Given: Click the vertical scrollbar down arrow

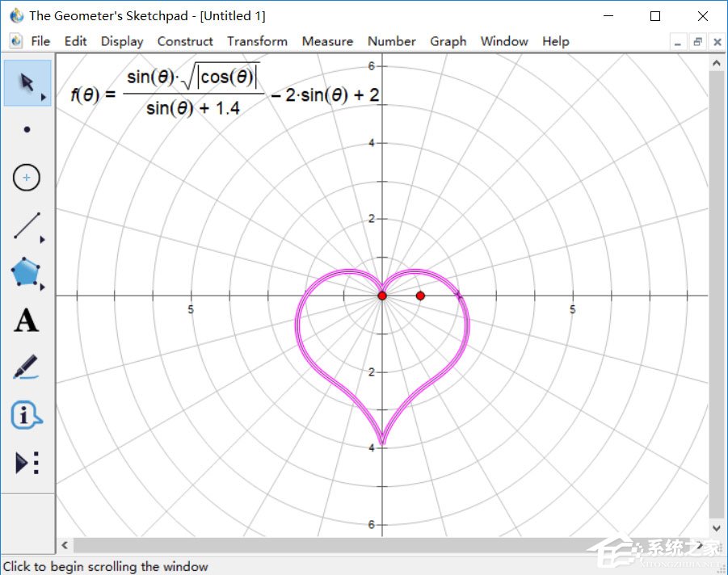Looking at the screenshot, I should [x=717, y=528].
